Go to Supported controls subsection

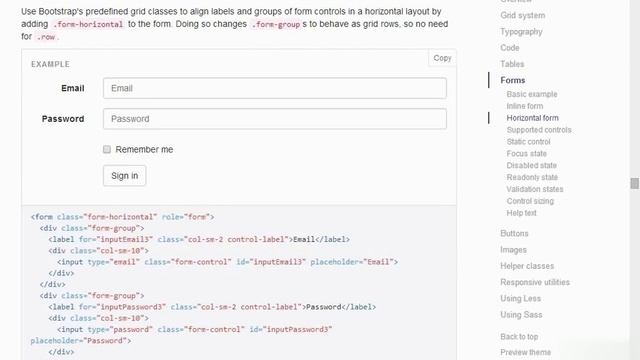point(539,130)
